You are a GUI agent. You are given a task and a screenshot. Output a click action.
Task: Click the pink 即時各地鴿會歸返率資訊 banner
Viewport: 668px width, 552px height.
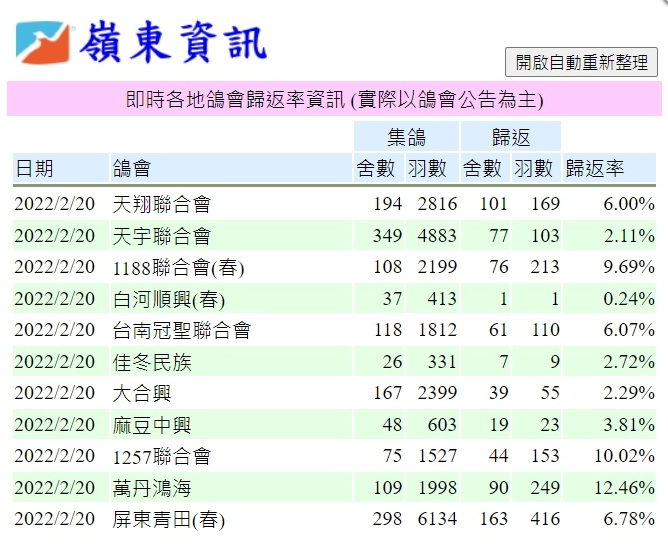(x=334, y=99)
